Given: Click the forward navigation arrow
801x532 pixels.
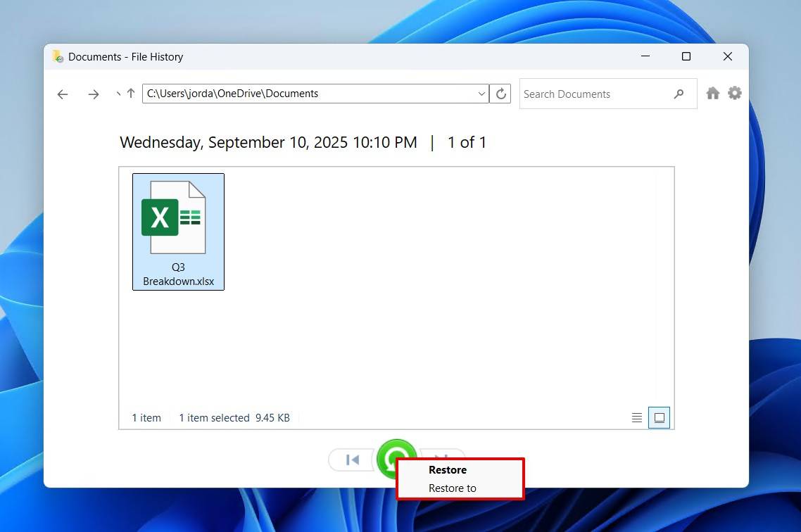Looking at the screenshot, I should coord(94,94).
